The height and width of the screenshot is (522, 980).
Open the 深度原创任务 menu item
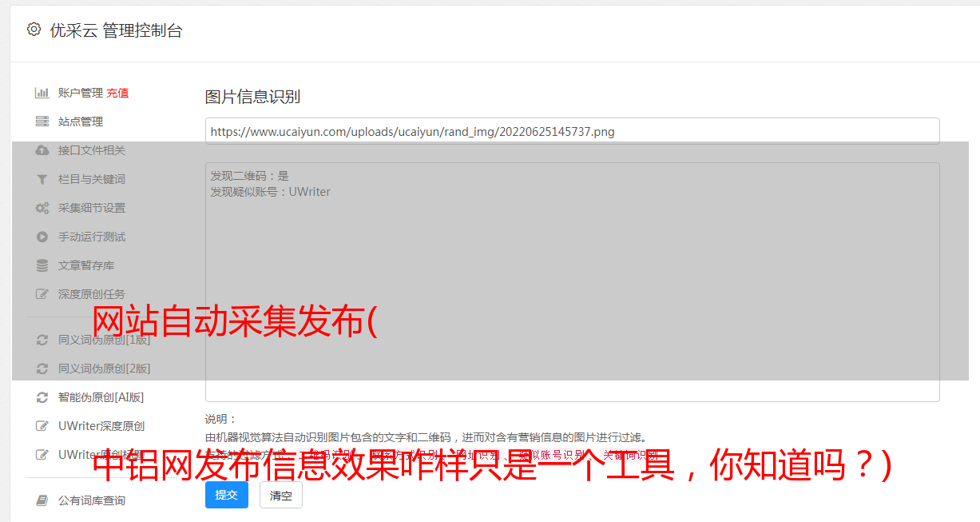pos(91,294)
